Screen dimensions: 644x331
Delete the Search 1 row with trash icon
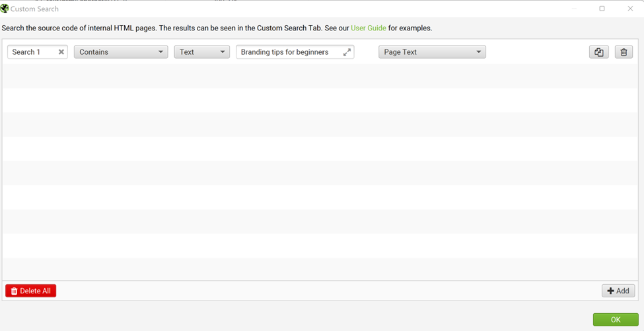(624, 52)
